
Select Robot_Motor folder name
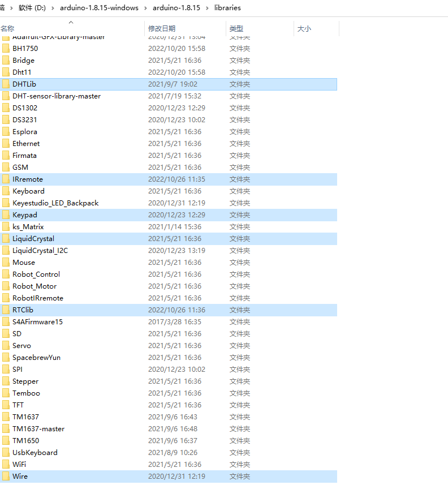point(35,286)
